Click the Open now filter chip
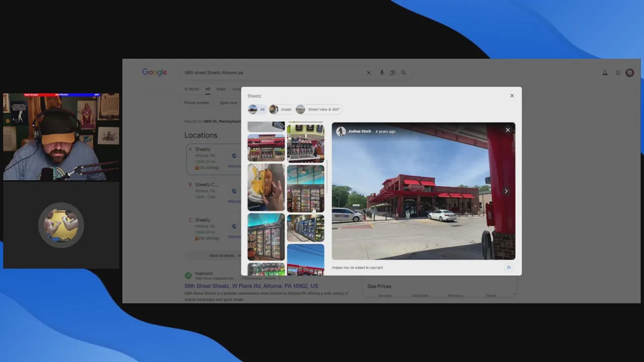 (x=228, y=103)
